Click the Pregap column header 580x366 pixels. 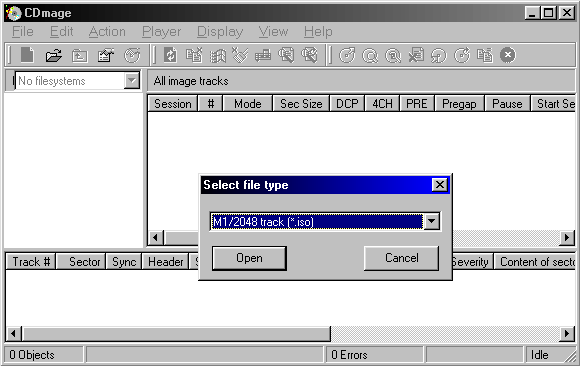(x=459, y=104)
